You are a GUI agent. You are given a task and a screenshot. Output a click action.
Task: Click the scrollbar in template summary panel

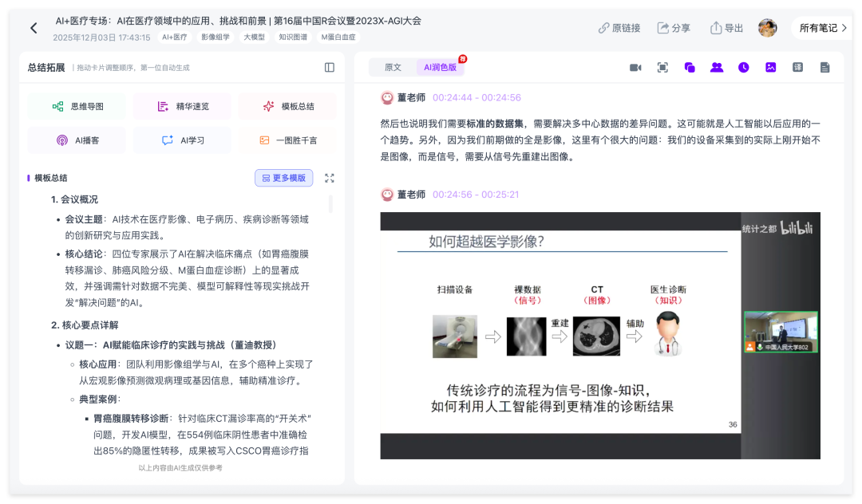tap(330, 203)
